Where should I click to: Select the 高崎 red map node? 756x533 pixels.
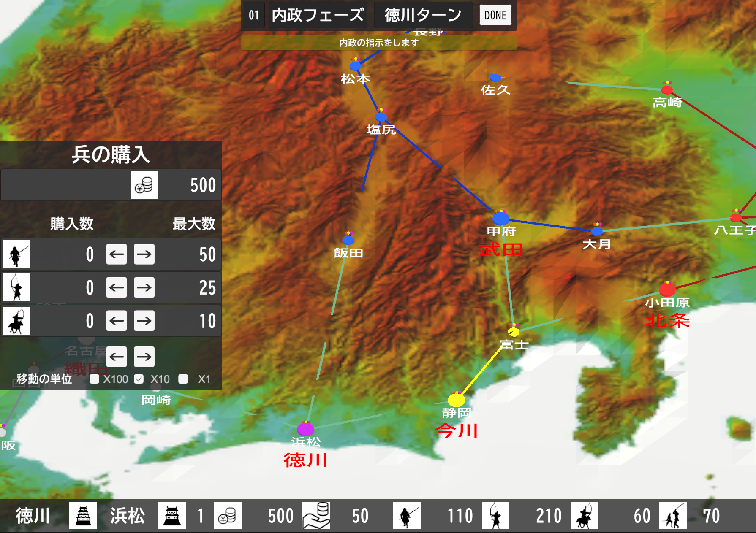667,89
